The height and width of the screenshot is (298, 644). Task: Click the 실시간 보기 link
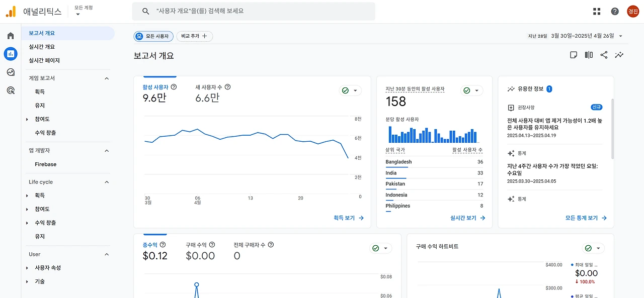[468, 218]
